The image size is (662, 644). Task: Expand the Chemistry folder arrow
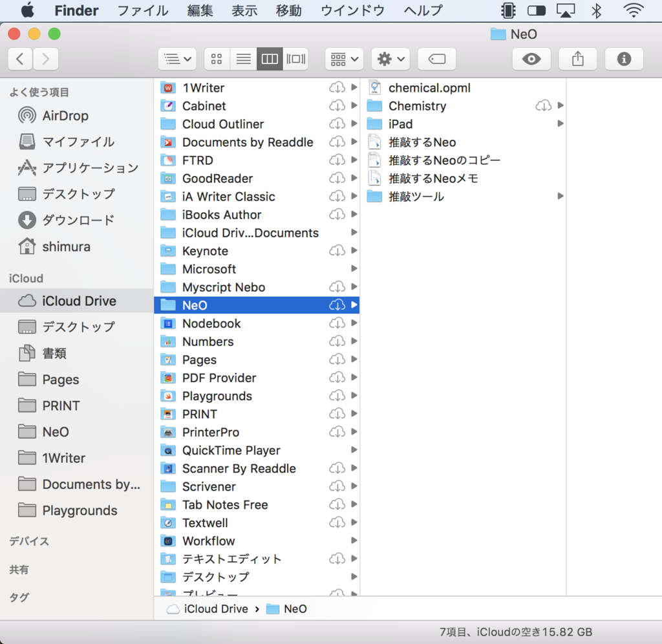coord(561,105)
